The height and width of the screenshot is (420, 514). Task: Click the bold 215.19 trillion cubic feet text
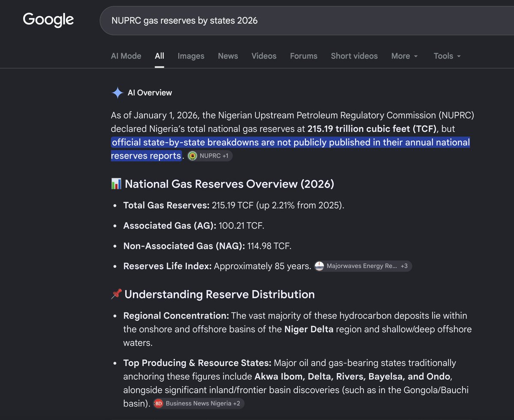click(372, 129)
